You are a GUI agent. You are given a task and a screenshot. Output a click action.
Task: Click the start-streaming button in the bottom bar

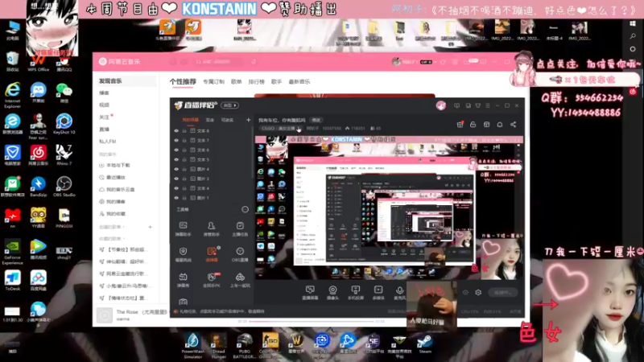pos(503,293)
